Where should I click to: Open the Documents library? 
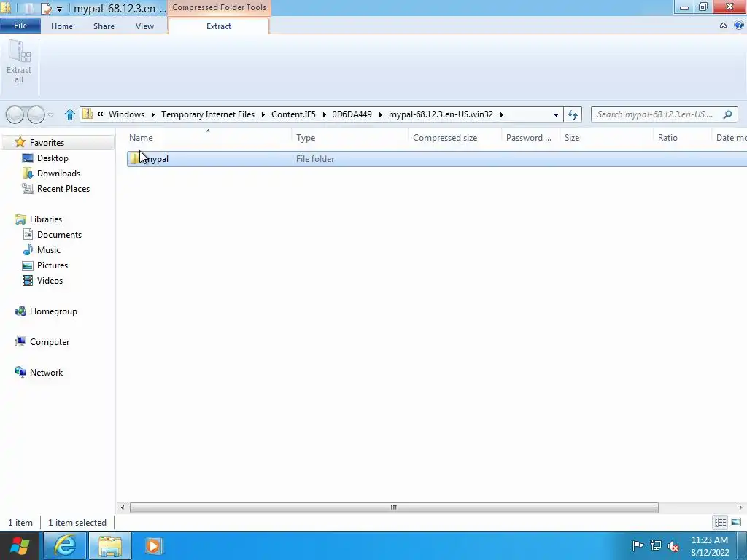(59, 234)
